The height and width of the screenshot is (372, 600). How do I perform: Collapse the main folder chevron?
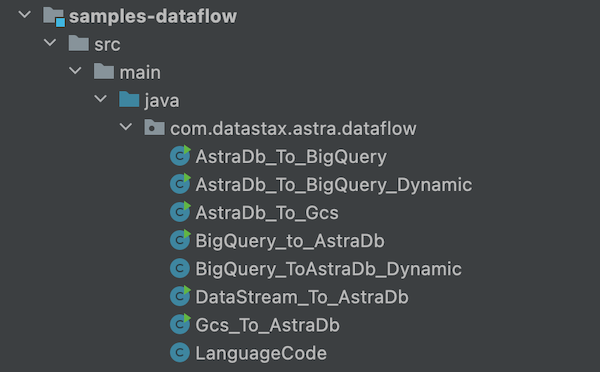click(75, 70)
